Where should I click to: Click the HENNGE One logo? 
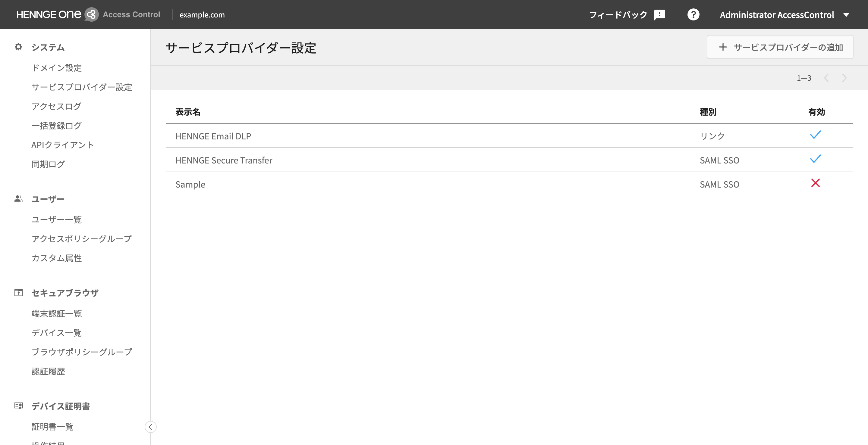[49, 14]
